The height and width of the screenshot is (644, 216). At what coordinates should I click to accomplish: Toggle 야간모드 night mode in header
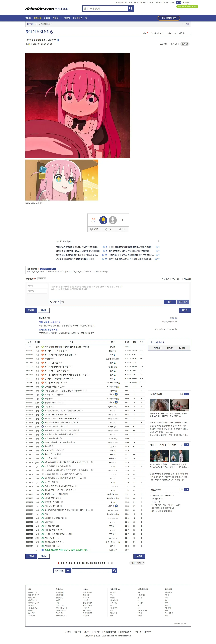coord(186,3)
